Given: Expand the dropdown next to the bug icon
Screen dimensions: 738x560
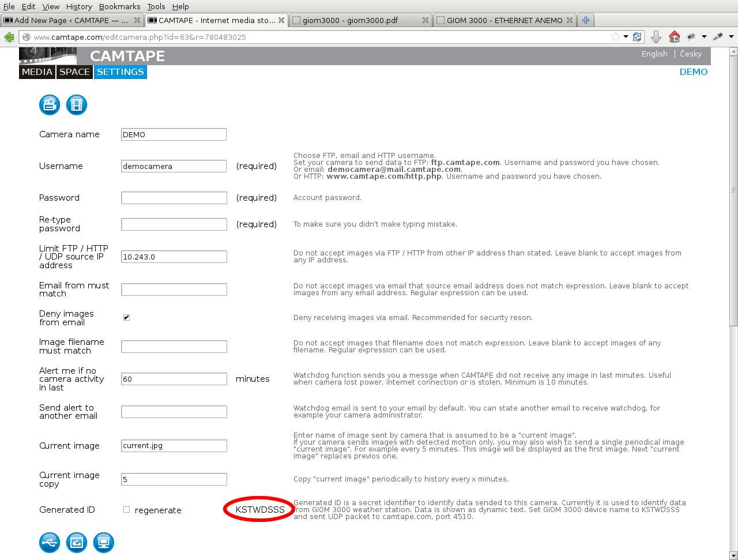Looking at the screenshot, I should (x=704, y=37).
